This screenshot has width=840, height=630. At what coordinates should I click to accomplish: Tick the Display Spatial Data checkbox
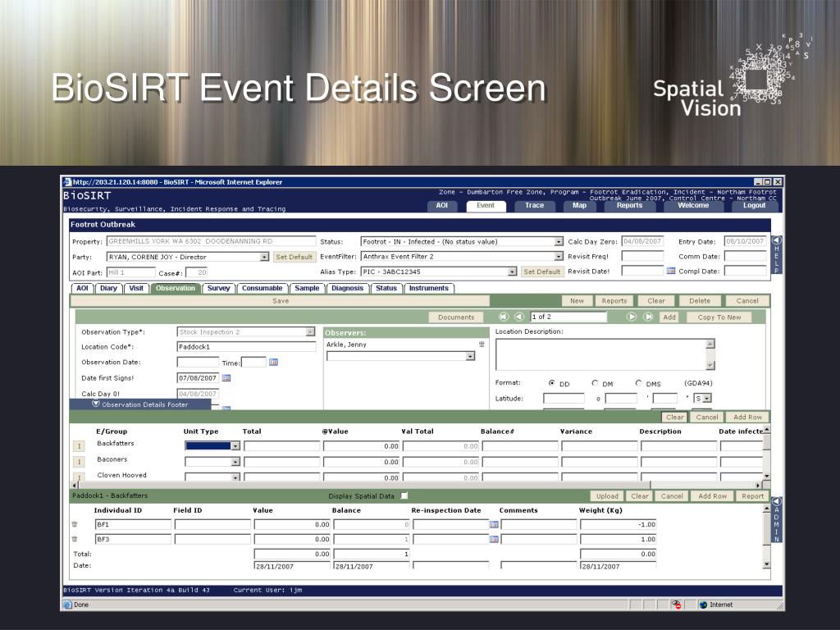click(404, 495)
